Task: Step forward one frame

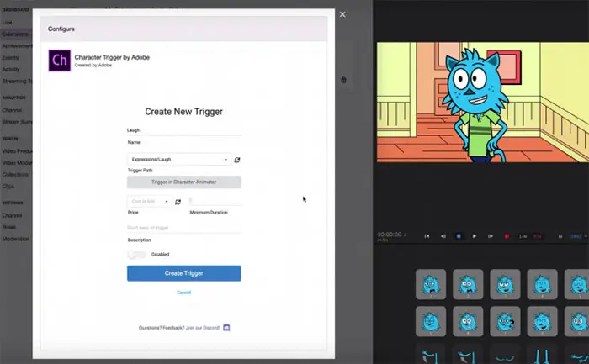Action: pos(491,236)
